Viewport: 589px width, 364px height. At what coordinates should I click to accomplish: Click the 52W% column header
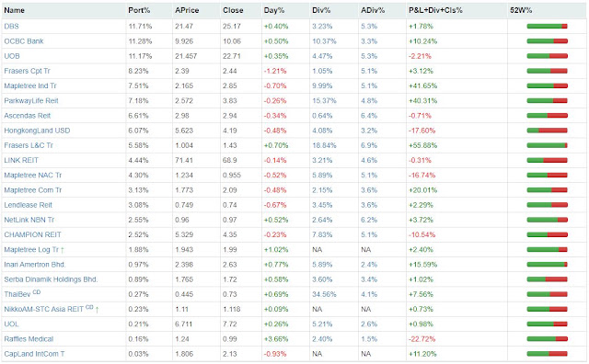pyautogui.click(x=521, y=10)
